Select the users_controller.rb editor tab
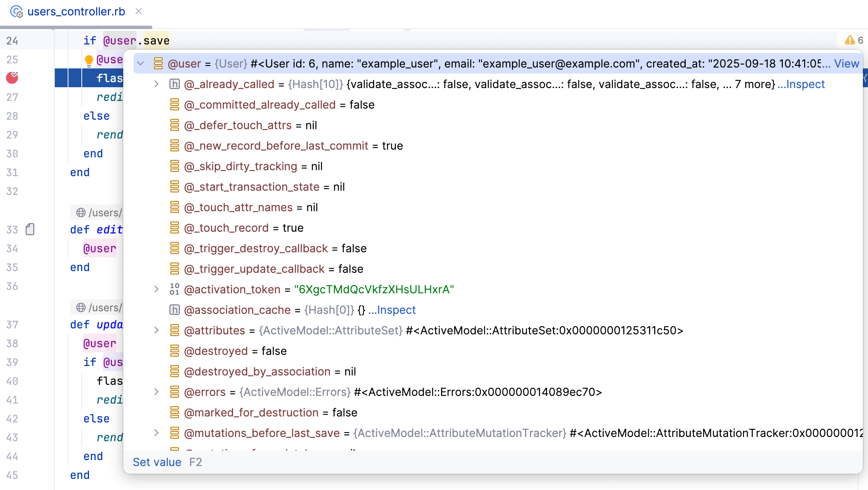868x490 pixels. pyautogui.click(x=76, y=12)
